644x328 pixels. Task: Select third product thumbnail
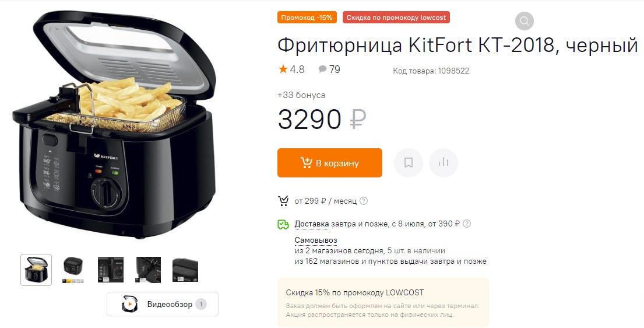coord(111,270)
